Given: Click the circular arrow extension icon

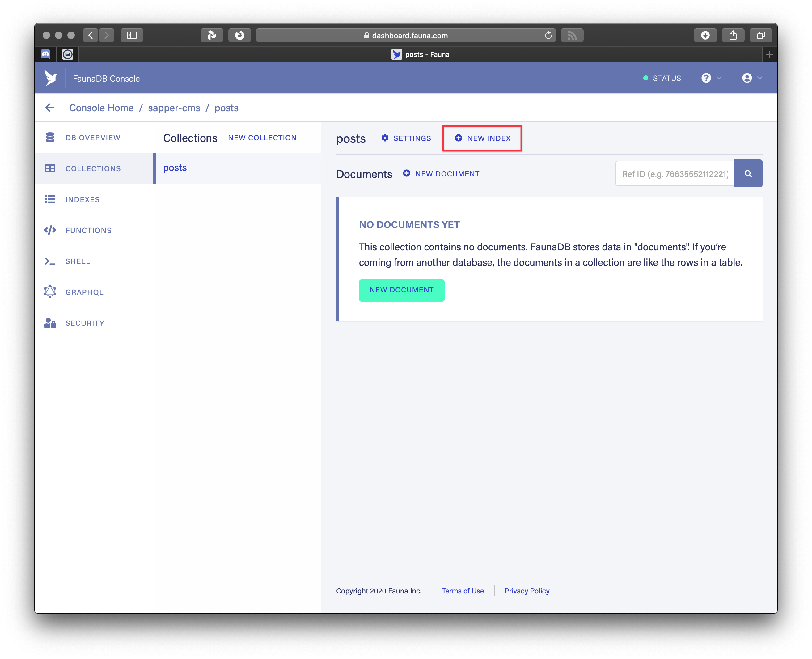Looking at the screenshot, I should pos(239,35).
